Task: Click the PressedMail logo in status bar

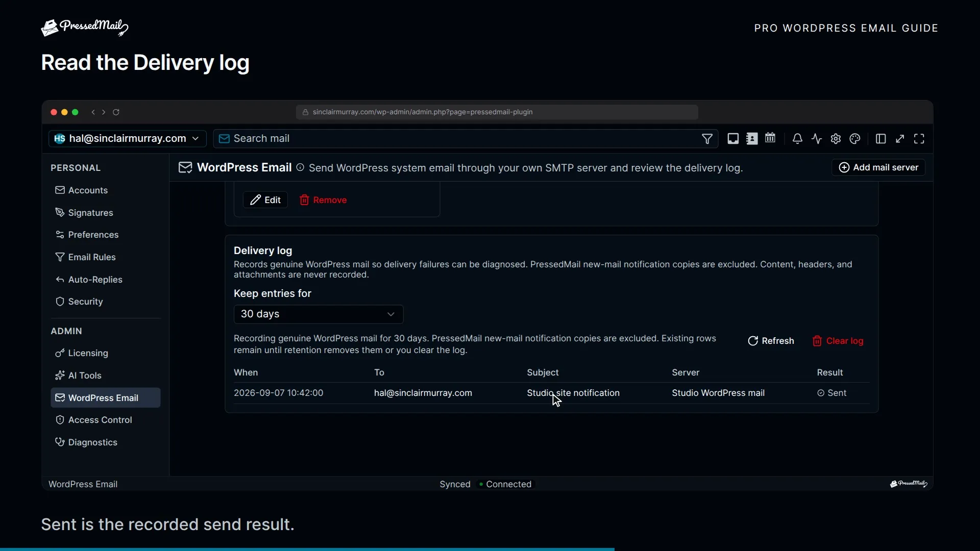Action: 909,484
